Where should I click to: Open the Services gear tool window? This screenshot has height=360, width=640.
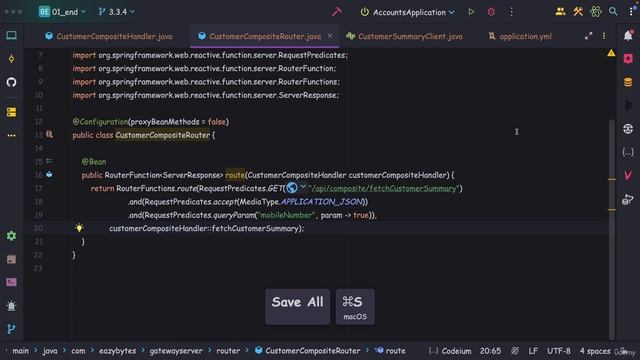click(11, 236)
